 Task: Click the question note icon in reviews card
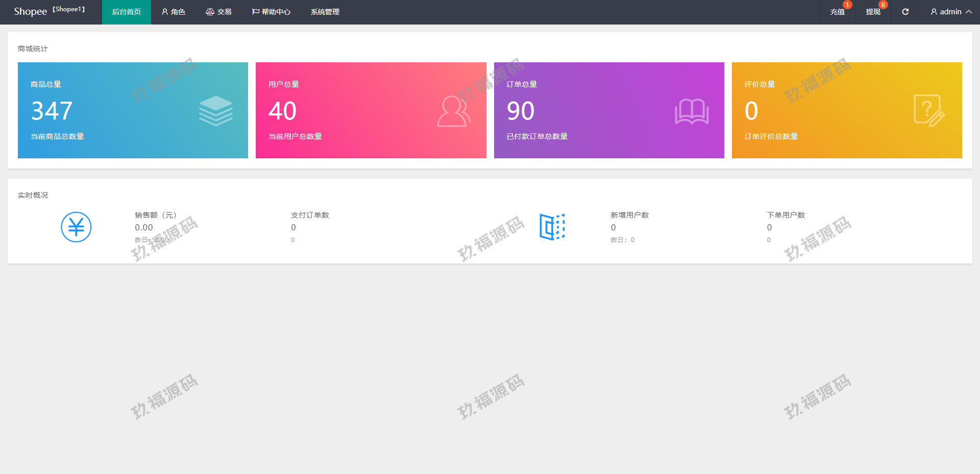pos(928,111)
